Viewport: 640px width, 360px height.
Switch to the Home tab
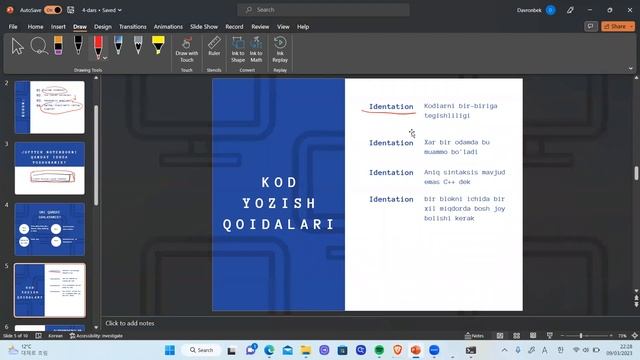pos(36,27)
